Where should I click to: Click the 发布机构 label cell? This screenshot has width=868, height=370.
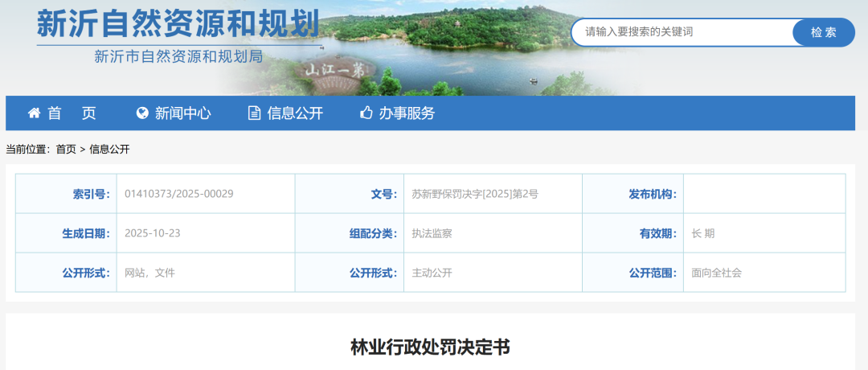tap(633, 194)
